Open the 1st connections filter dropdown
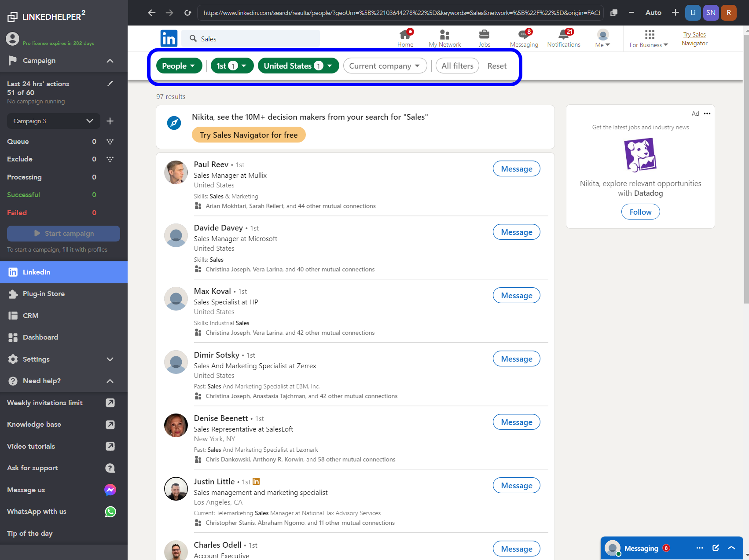749x560 pixels. pyautogui.click(x=232, y=66)
